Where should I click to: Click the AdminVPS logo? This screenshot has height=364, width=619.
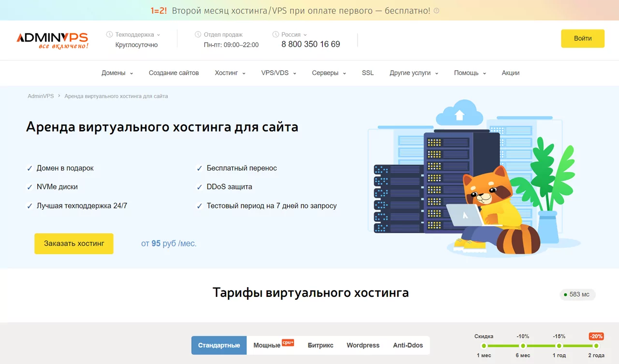pyautogui.click(x=52, y=41)
